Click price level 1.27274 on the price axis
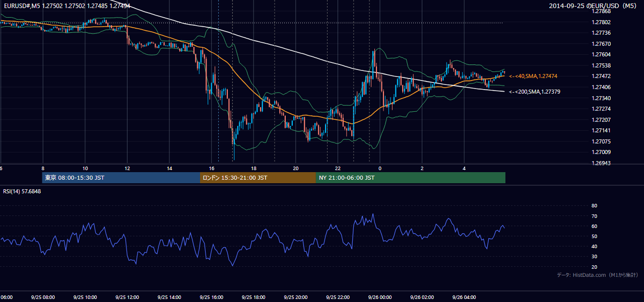Image resolution: width=644 pixels, height=302 pixels. tap(601, 109)
